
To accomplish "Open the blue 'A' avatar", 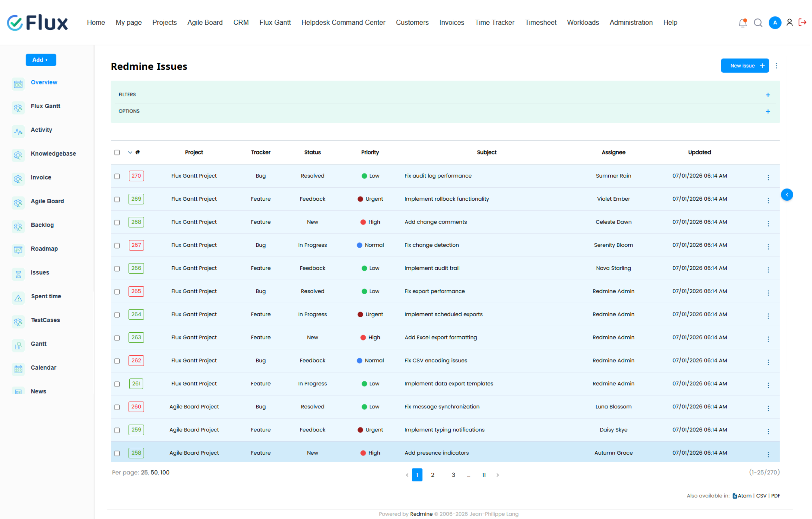I will 775,23.
